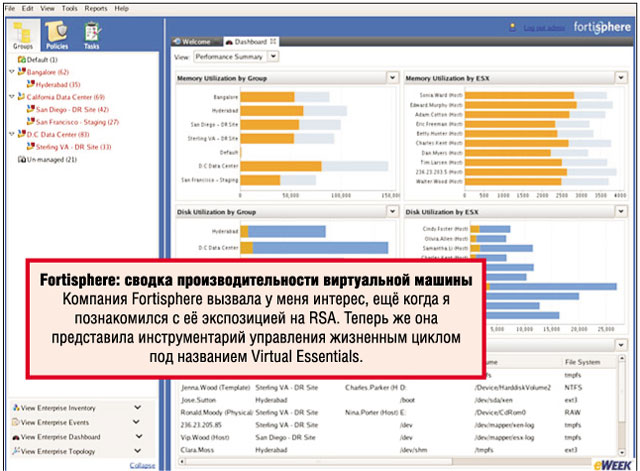The height and width of the screenshot is (471, 640).
Task: Switch to the Welcome tab
Action: (x=196, y=42)
